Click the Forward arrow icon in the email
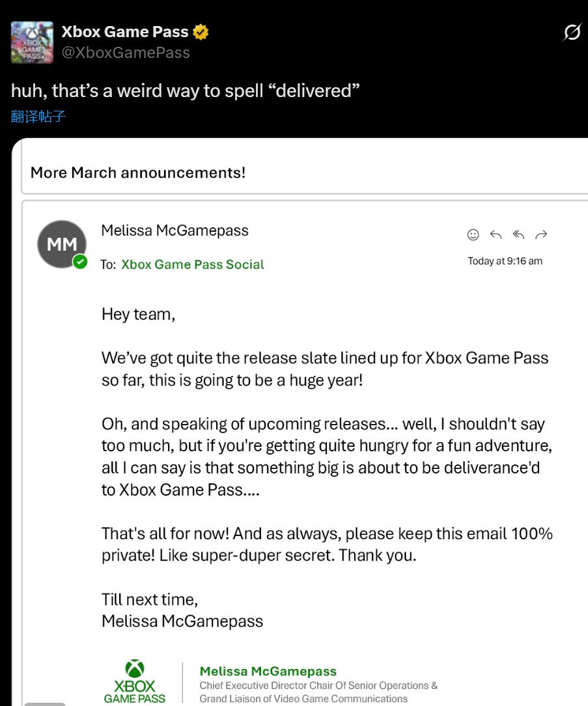 540,234
